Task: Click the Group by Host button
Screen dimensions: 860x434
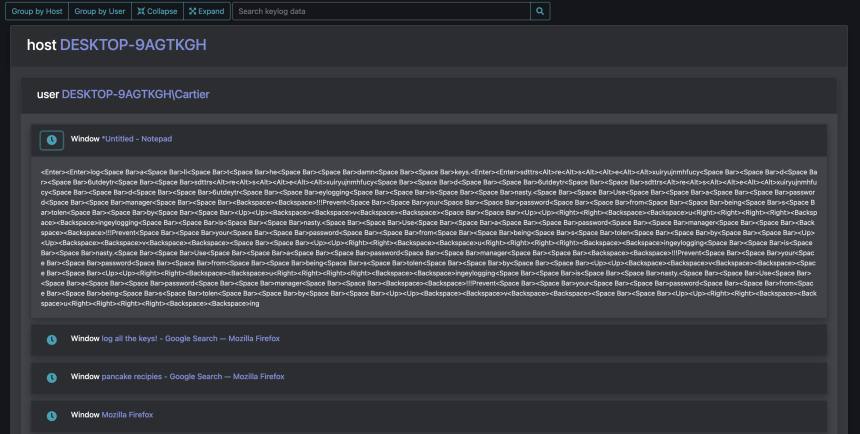Action: pyautogui.click(x=37, y=11)
